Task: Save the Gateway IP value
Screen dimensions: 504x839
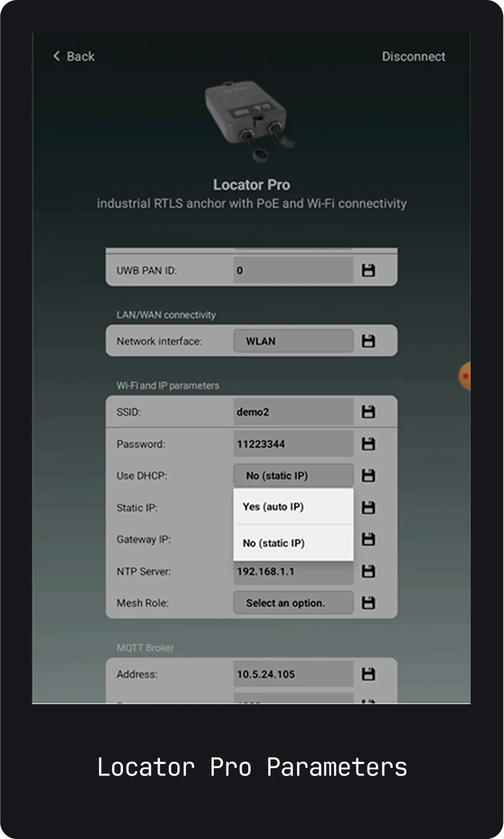Action: [x=368, y=539]
